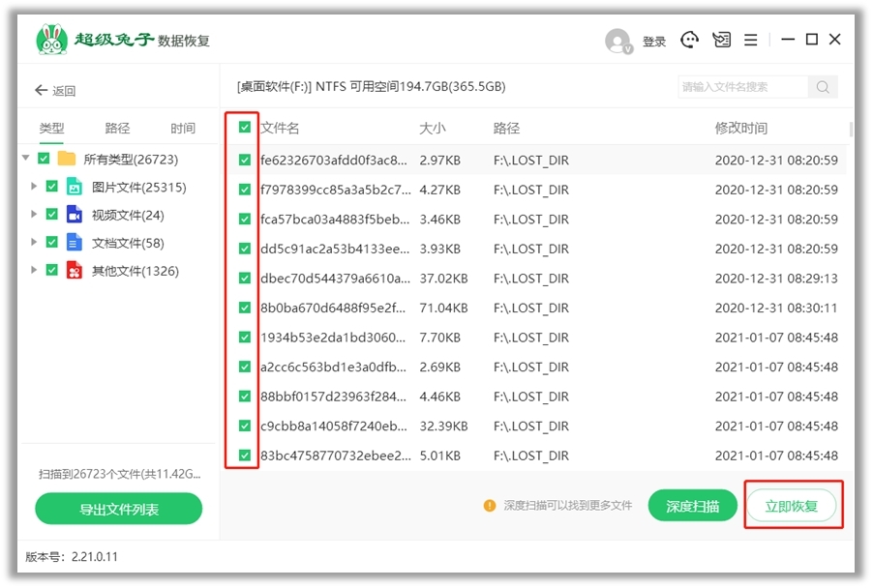Click the 登录 login link

[x=654, y=42]
